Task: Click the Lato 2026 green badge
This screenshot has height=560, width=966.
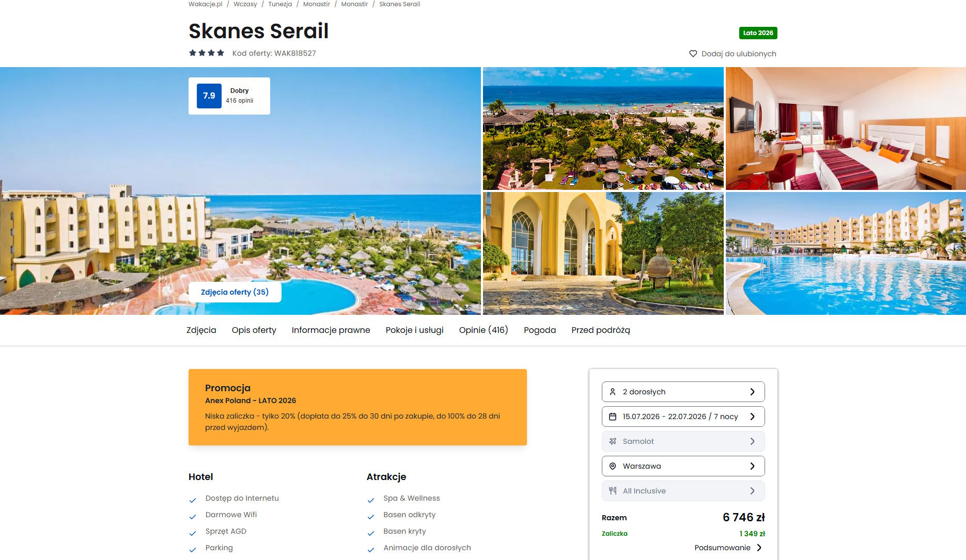Action: pyautogui.click(x=758, y=33)
